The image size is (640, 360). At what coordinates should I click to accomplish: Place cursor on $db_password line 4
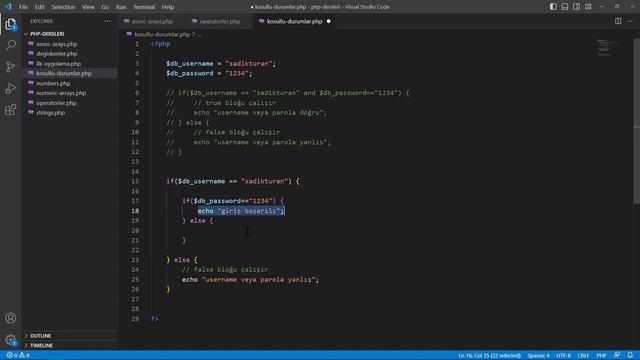(189, 73)
